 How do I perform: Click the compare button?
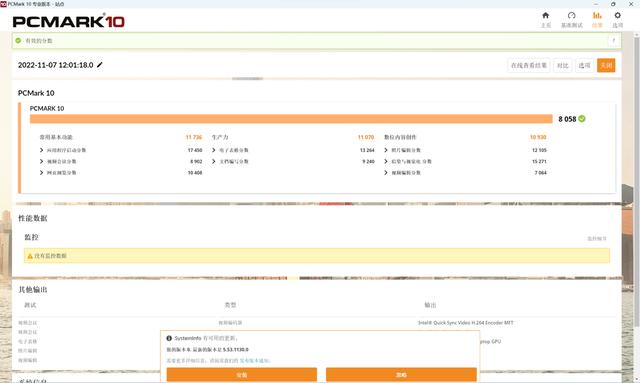562,65
